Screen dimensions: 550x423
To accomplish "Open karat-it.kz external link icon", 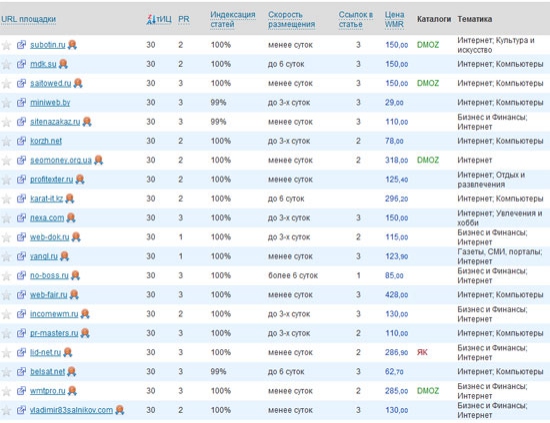I will tap(21, 199).
